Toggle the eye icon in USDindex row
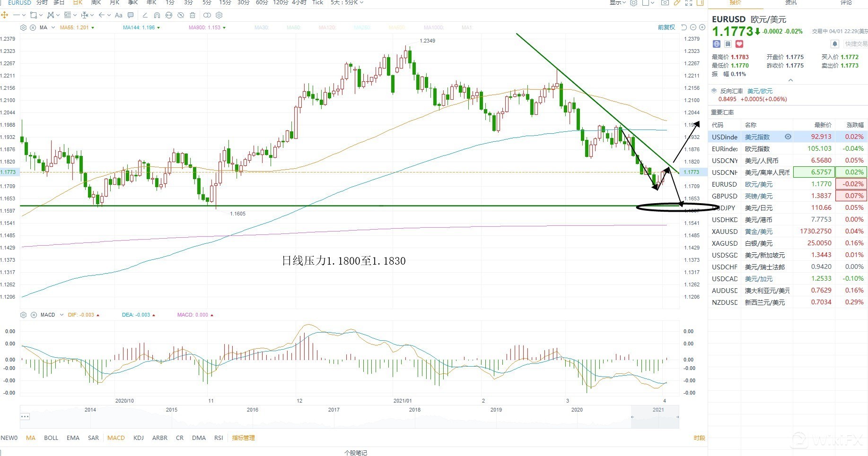This screenshot has width=868, height=456. pyautogui.click(x=788, y=137)
